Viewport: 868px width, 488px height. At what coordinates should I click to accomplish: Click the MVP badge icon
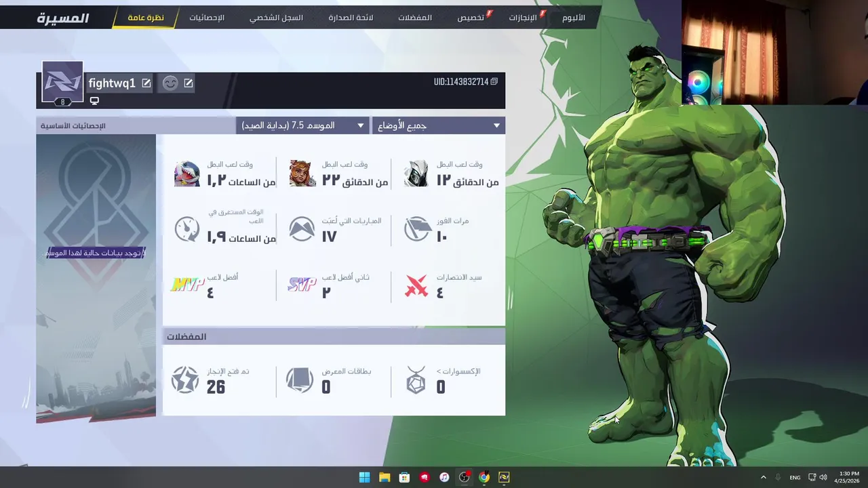click(x=187, y=285)
